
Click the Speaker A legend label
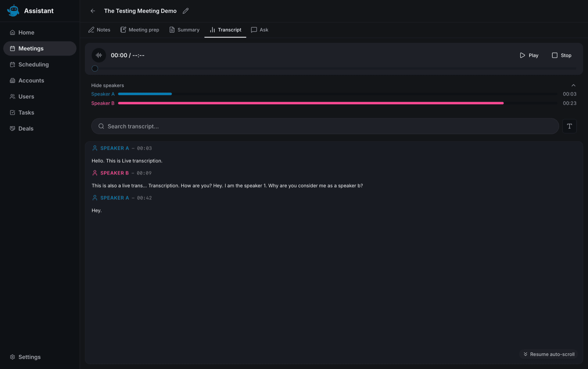pyautogui.click(x=103, y=94)
